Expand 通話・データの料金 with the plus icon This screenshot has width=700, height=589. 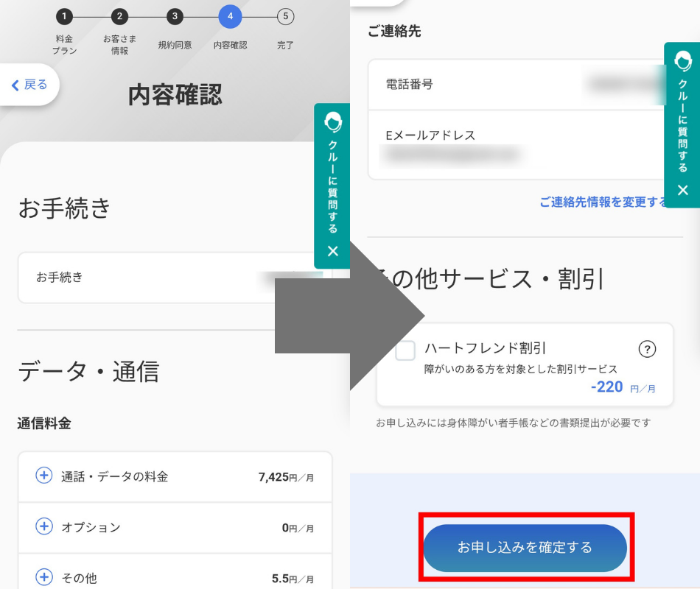pos(44,476)
